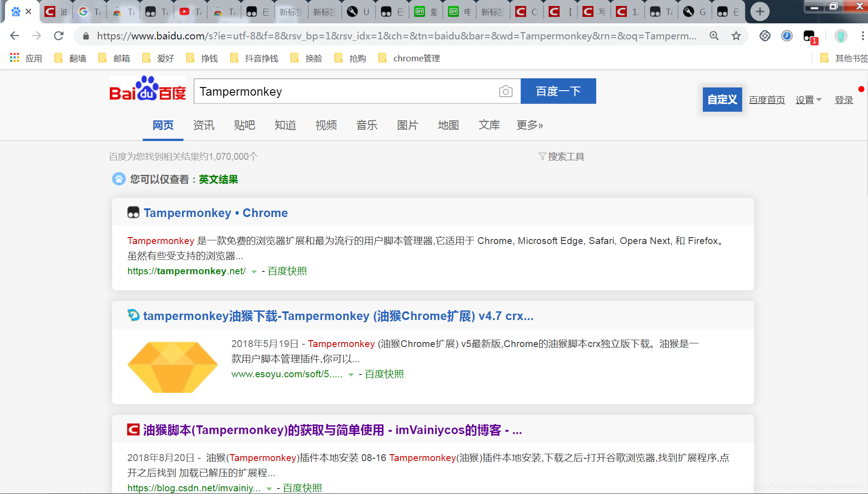Expand the 更多» categories
The height and width of the screenshot is (494, 868).
point(529,125)
